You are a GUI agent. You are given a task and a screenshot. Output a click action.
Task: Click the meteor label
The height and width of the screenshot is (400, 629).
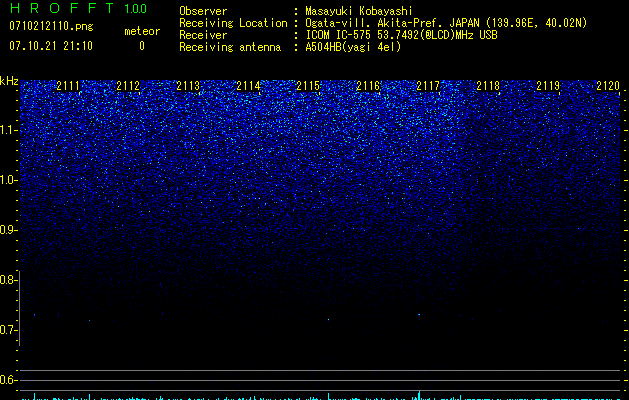(x=142, y=31)
